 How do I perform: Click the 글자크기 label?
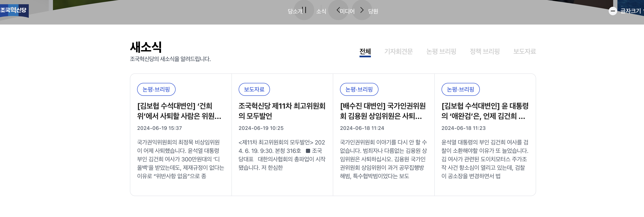[630, 11]
